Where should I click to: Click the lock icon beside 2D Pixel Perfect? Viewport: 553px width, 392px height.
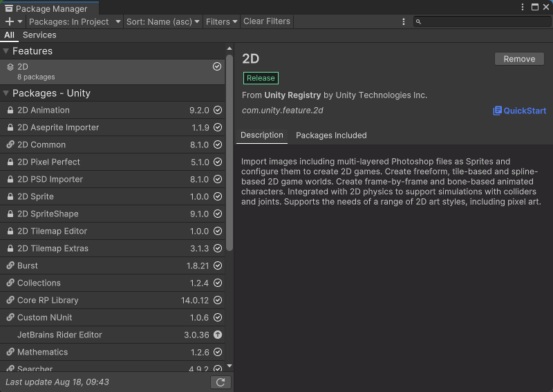click(10, 162)
